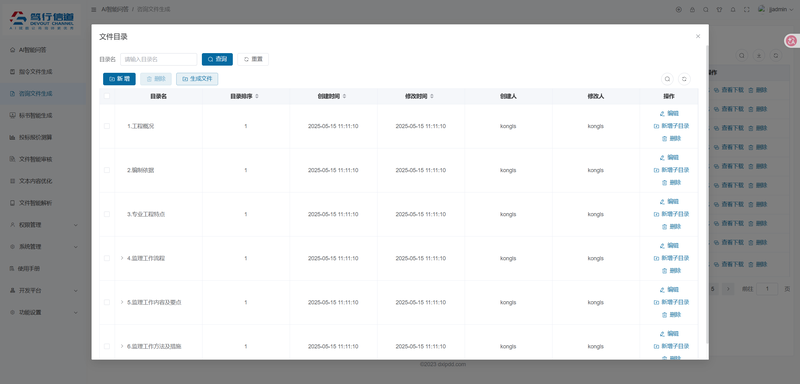Tick the select-all checkbox in table header
Viewport: 800px width, 384px height.
click(x=107, y=96)
